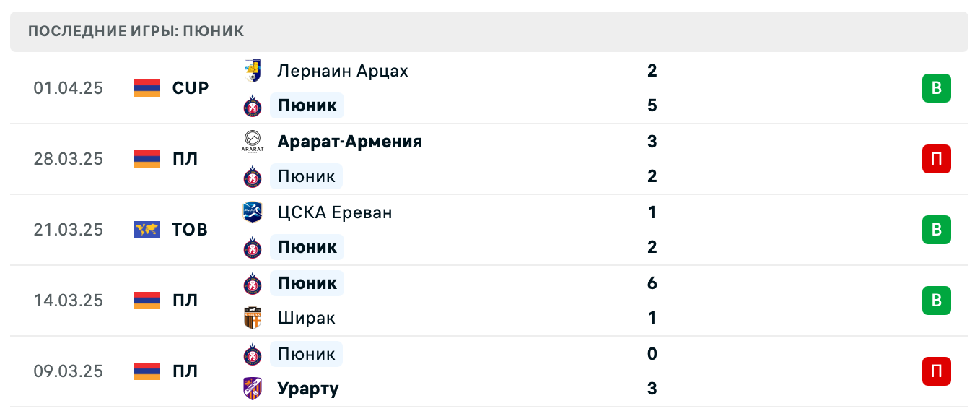Screen dimensions: 980x419
Task: Click the ПОСЛЕДНИЕ ИГРЫ: ПЮНИК header
Action: [136, 31]
